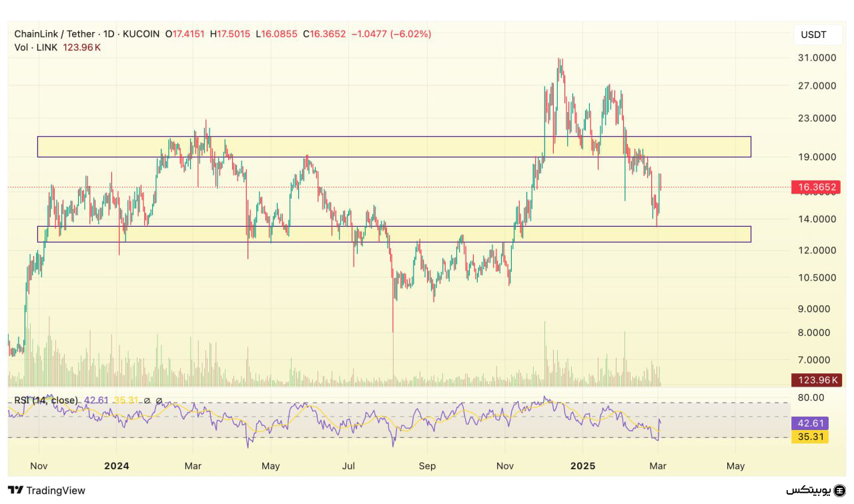Click the Sep label on time axis
The width and height of the screenshot is (854, 504).
[427, 466]
